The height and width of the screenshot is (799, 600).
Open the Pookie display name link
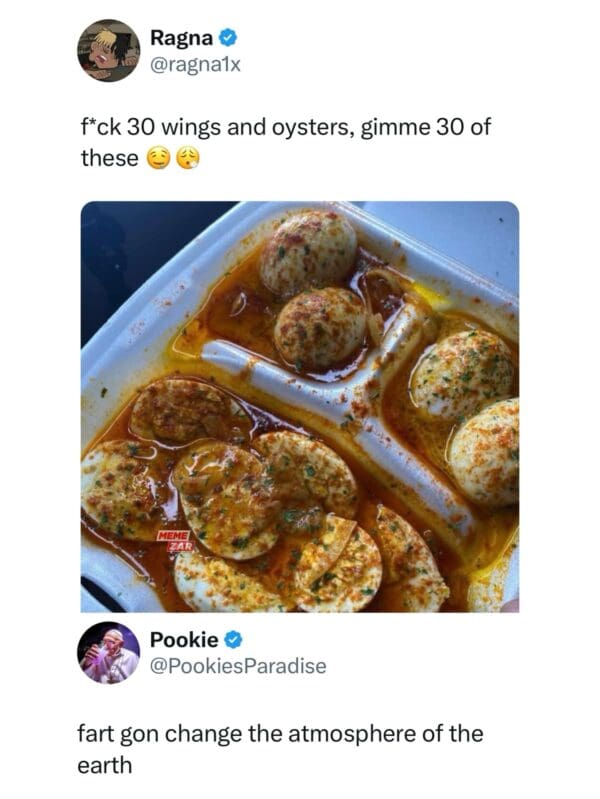pos(183,640)
